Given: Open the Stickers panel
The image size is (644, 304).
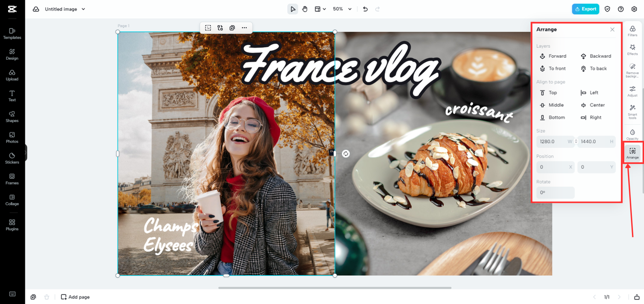Looking at the screenshot, I should (x=12, y=158).
